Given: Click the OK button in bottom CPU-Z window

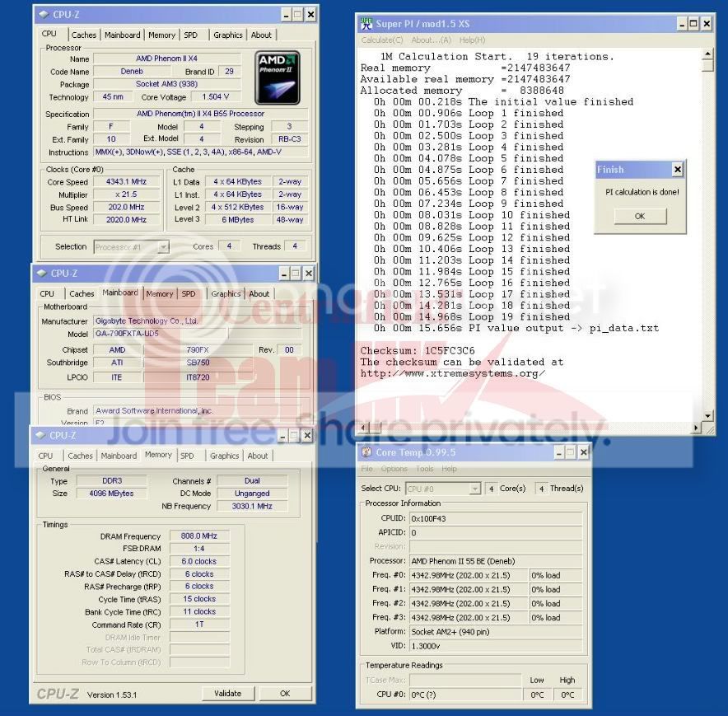Looking at the screenshot, I should [285, 694].
